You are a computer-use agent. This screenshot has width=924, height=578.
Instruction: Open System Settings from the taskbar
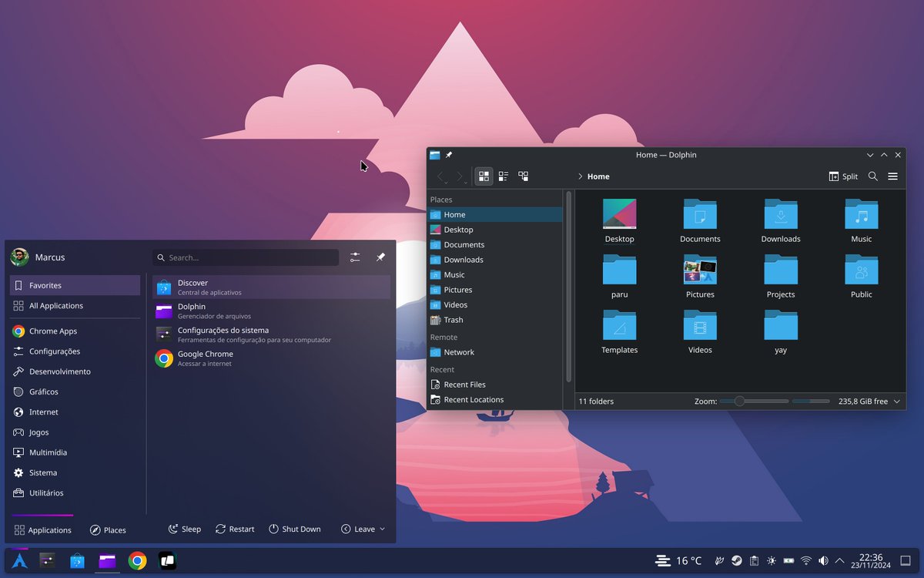click(48, 561)
